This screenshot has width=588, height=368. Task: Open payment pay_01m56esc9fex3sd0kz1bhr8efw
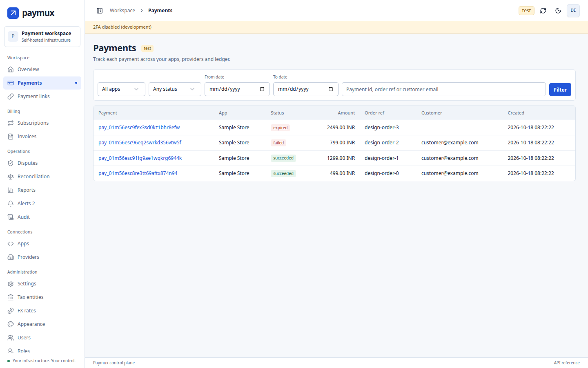[139, 128]
